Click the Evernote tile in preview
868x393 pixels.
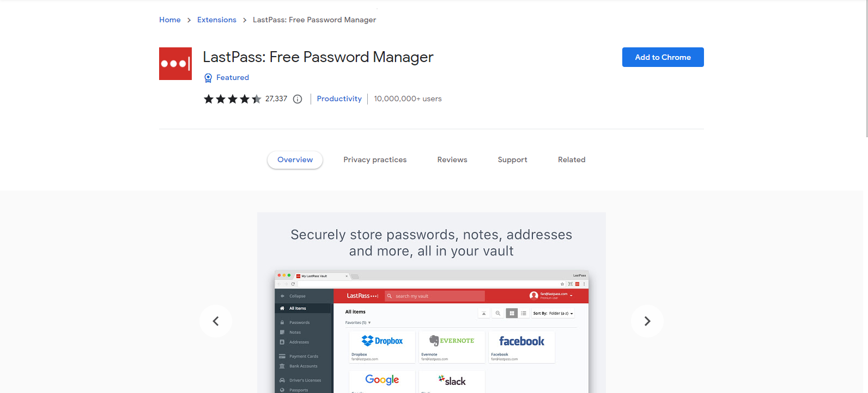tap(452, 347)
